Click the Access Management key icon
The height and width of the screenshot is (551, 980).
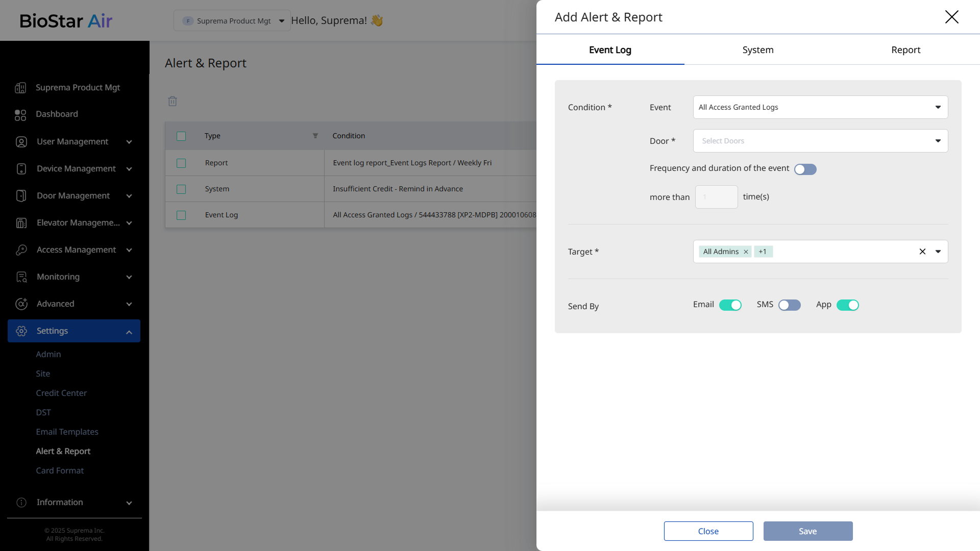click(x=21, y=250)
